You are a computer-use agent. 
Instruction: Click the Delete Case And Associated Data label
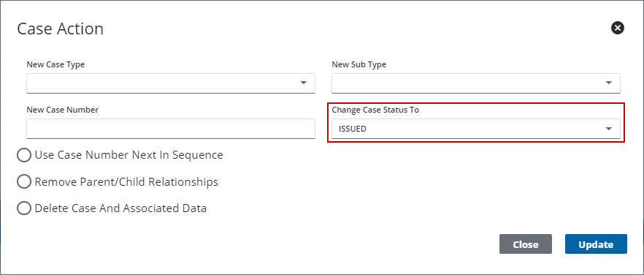[x=120, y=208]
